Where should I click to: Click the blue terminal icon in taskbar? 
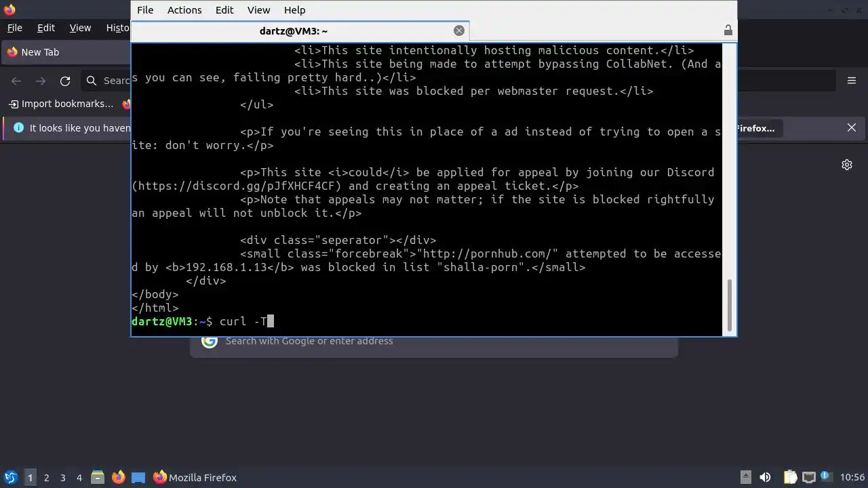point(138,477)
